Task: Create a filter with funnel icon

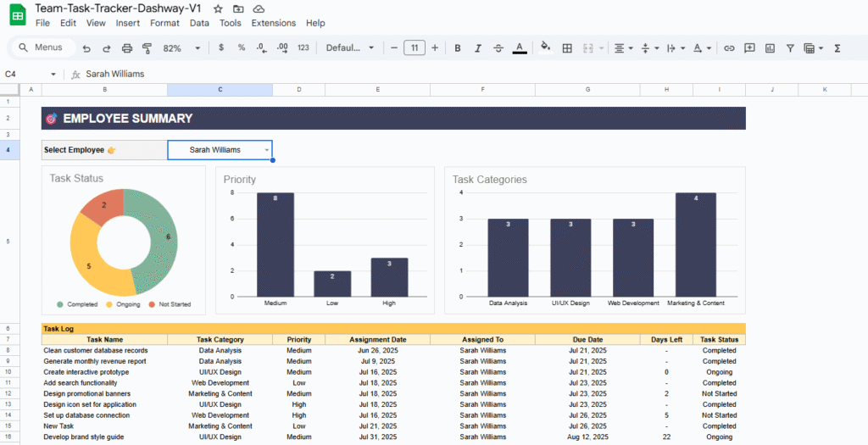Action: pyautogui.click(x=791, y=48)
